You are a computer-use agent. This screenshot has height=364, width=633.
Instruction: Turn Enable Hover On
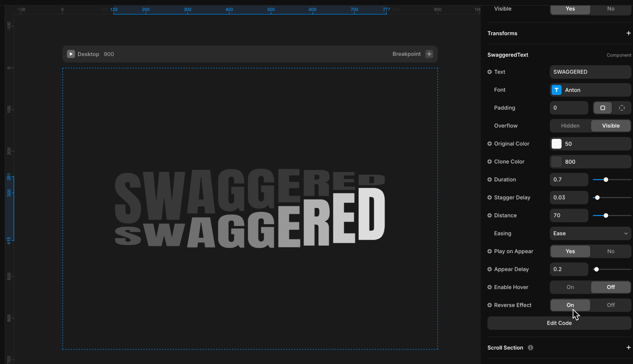pos(570,287)
